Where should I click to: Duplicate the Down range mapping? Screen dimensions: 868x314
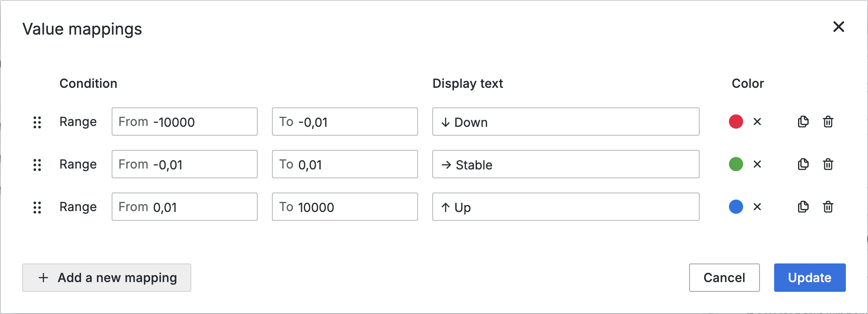(803, 122)
